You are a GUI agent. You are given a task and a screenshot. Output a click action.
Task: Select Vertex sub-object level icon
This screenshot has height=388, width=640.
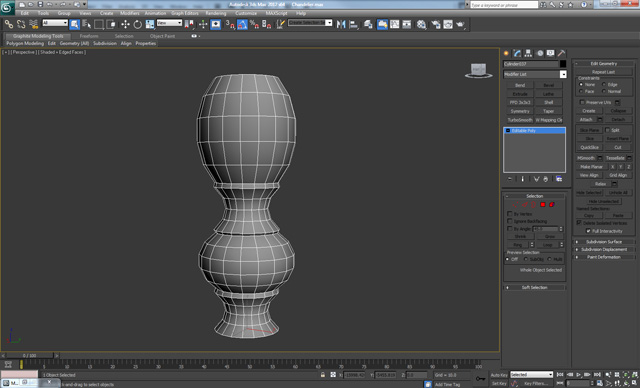[x=516, y=204]
